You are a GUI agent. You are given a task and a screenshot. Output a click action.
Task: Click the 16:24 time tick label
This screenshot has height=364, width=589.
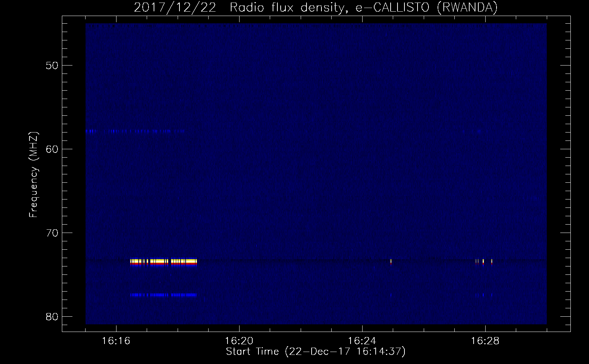pyautogui.click(x=362, y=341)
